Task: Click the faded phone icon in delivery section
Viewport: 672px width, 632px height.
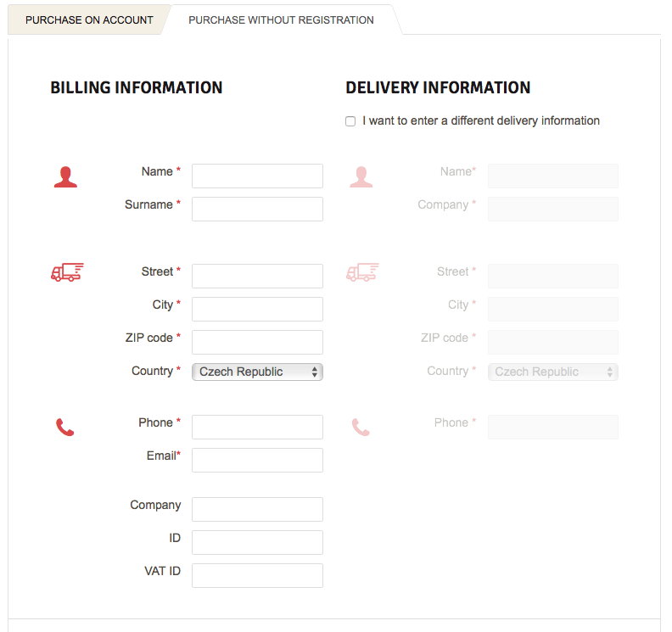Action: pos(361,427)
